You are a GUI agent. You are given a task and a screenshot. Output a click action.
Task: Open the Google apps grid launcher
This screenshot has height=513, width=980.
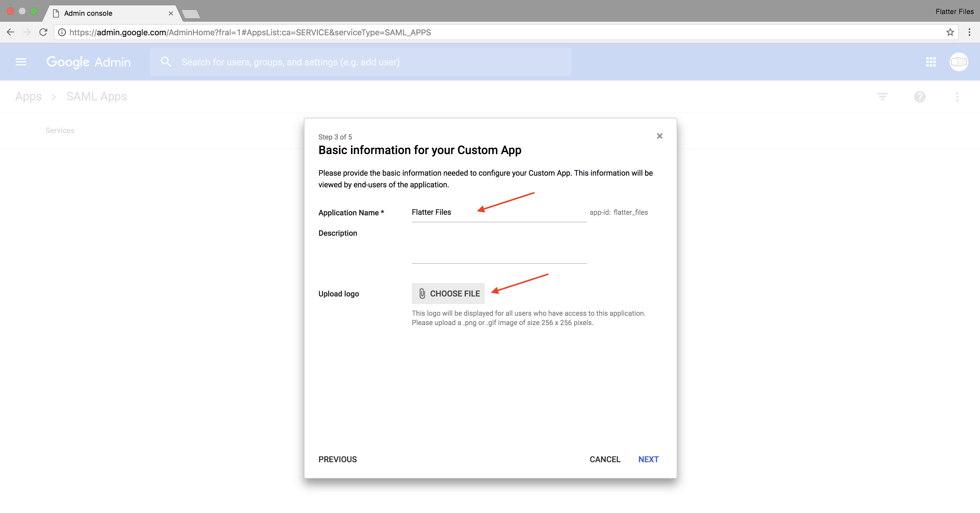931,62
